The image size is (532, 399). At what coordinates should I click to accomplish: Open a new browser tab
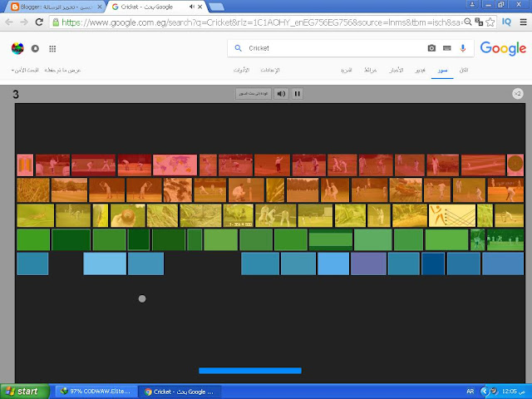click(x=216, y=7)
